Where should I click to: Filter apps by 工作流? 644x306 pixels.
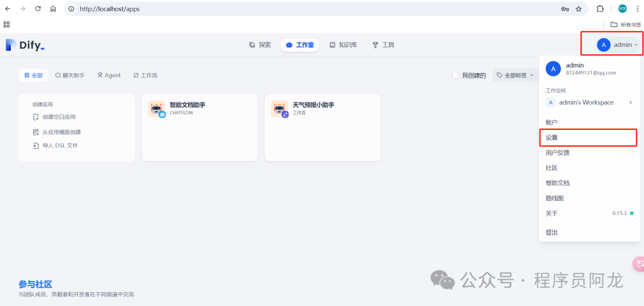point(145,75)
